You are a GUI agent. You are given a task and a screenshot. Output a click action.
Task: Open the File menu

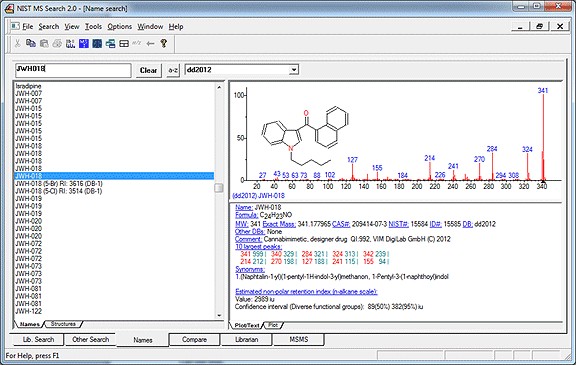[x=28, y=27]
